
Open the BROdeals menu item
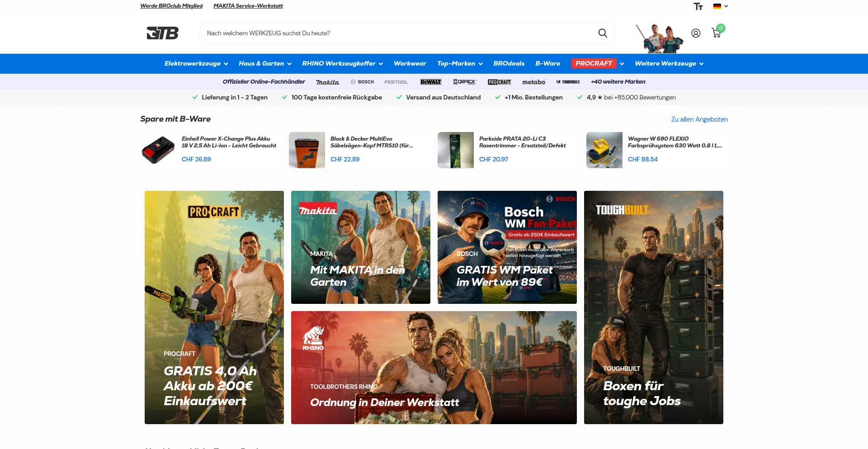(509, 63)
